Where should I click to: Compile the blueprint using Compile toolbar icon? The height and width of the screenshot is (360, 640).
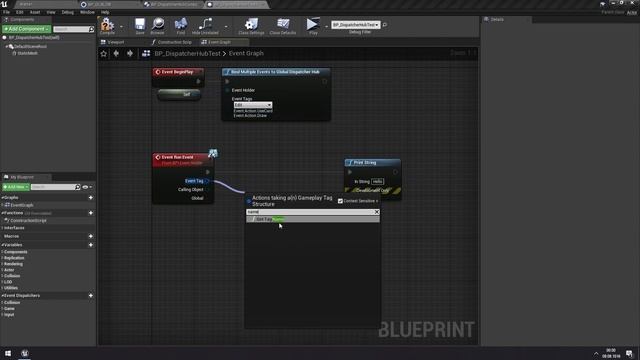click(107, 25)
